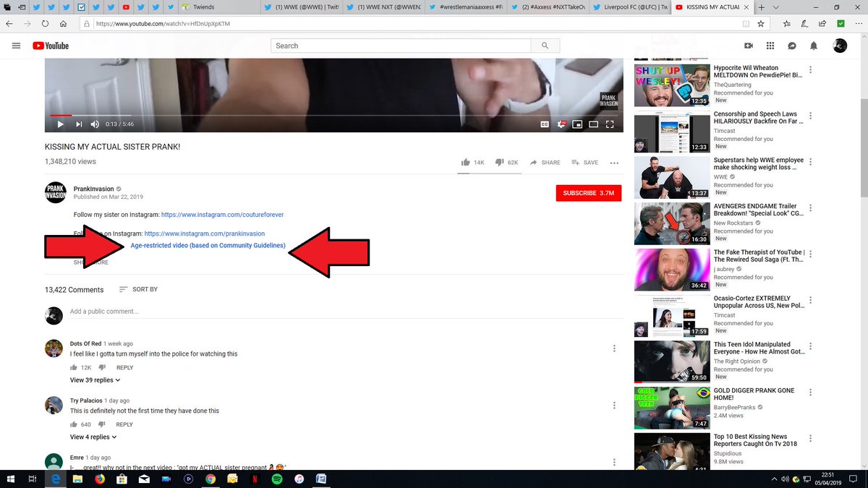Open menu for Censorship and Speech Laws video
This screenshot has height=488, width=868.
[x=810, y=116]
